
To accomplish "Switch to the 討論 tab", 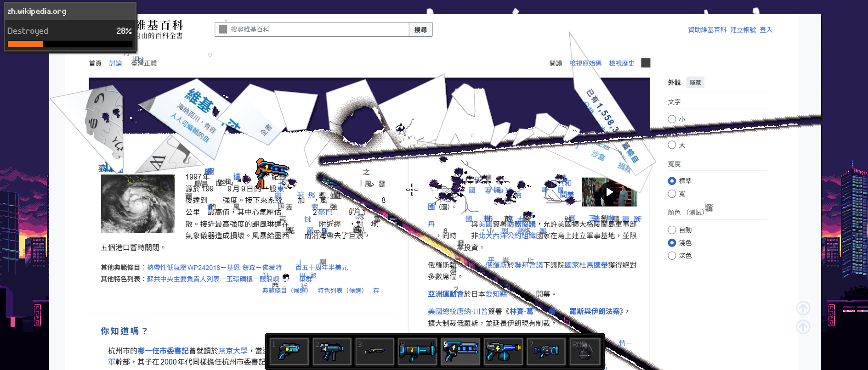I will coord(115,63).
